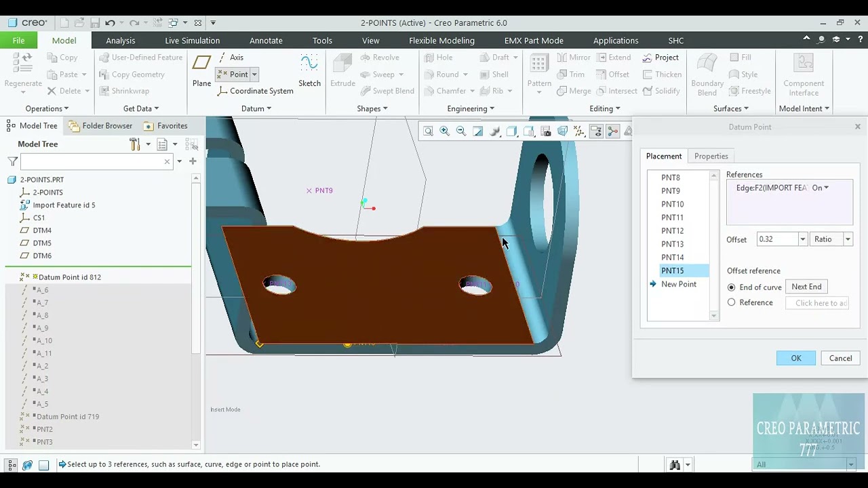Open the Saved Orientations icon
The image size is (868, 488).
point(529,131)
